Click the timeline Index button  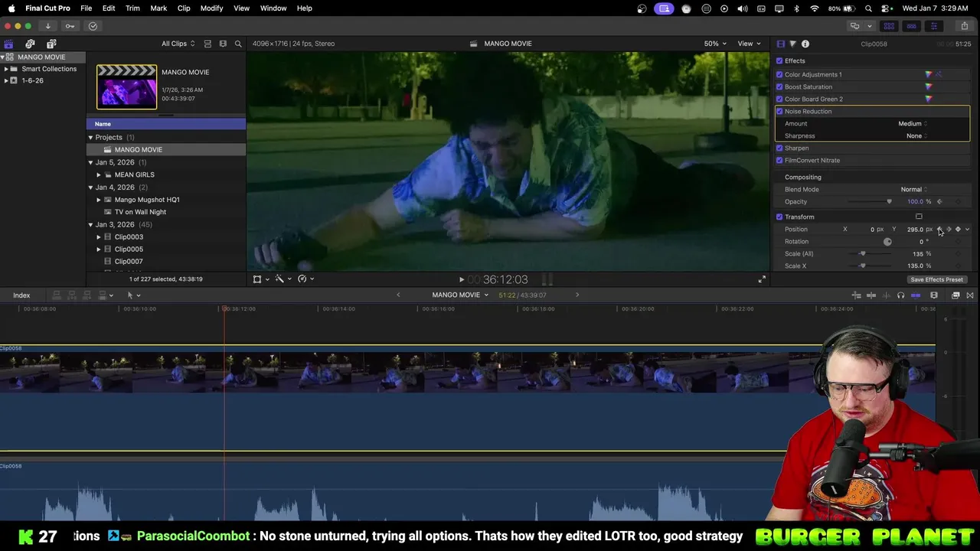tap(21, 295)
